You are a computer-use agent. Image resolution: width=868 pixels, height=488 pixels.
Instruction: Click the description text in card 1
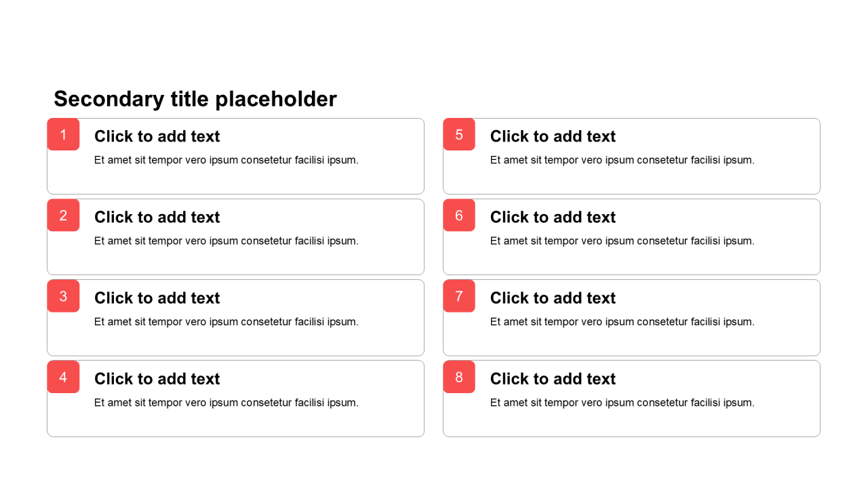coord(226,160)
